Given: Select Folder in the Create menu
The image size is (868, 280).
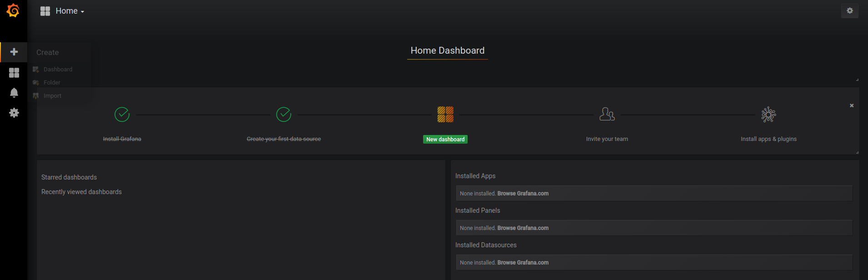Looking at the screenshot, I should click(x=52, y=83).
